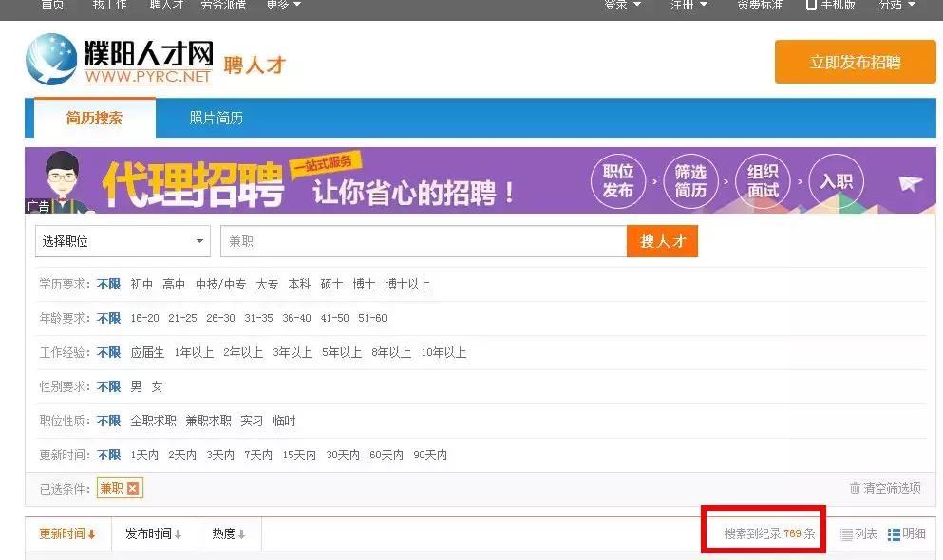
Task: Expand the 更多 navigation menu
Action: [278, 7]
